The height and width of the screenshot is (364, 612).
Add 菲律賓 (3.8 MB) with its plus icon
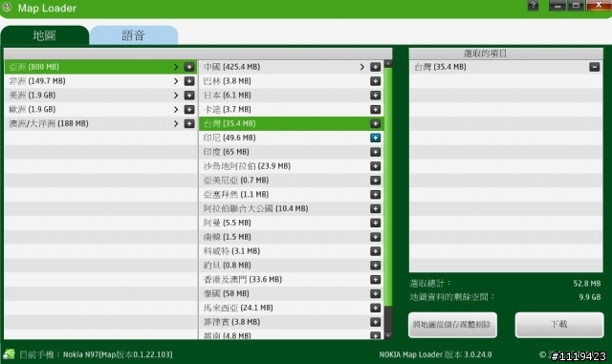pos(376,322)
